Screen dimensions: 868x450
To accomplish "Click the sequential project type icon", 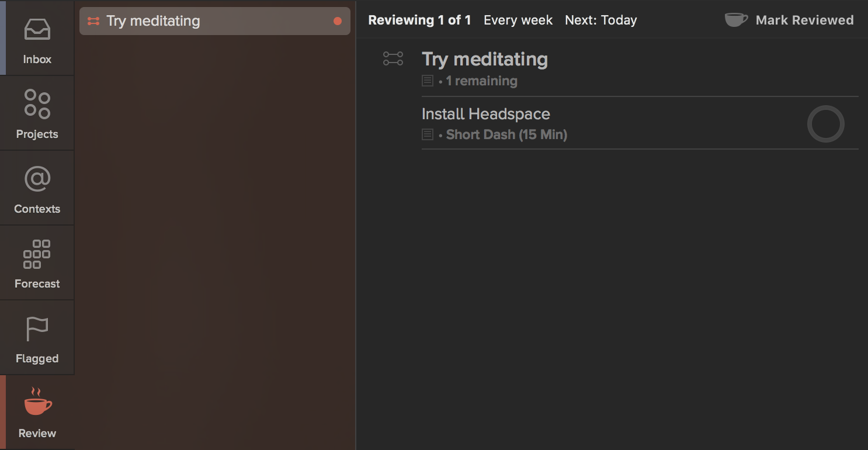I will click(x=393, y=58).
